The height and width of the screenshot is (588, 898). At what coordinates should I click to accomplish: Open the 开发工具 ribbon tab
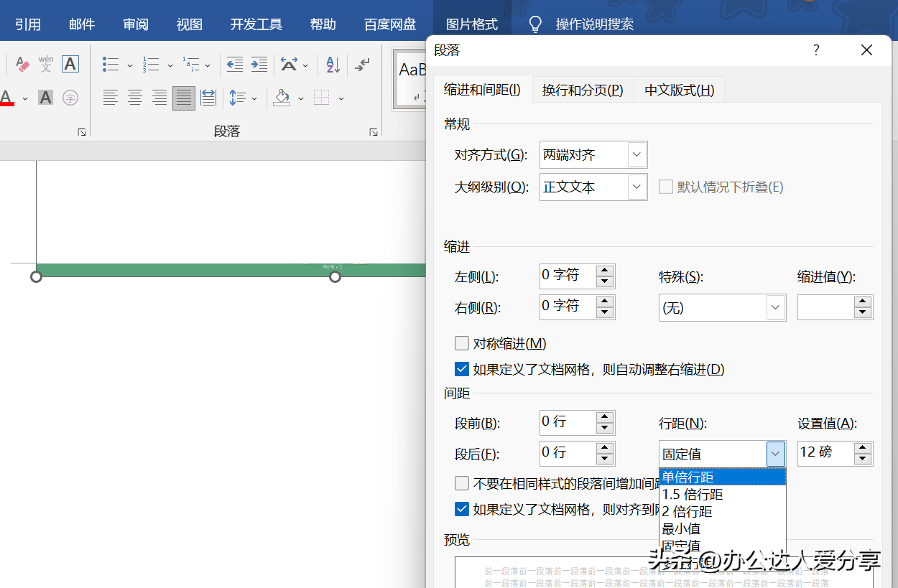(x=256, y=24)
